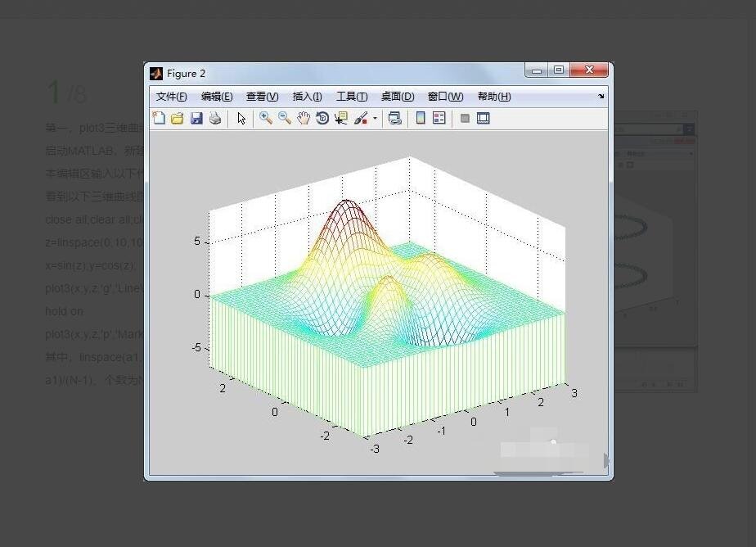Viewport: 756px width, 547px height.
Task: Enable the Pan hand tool
Action: [304, 118]
